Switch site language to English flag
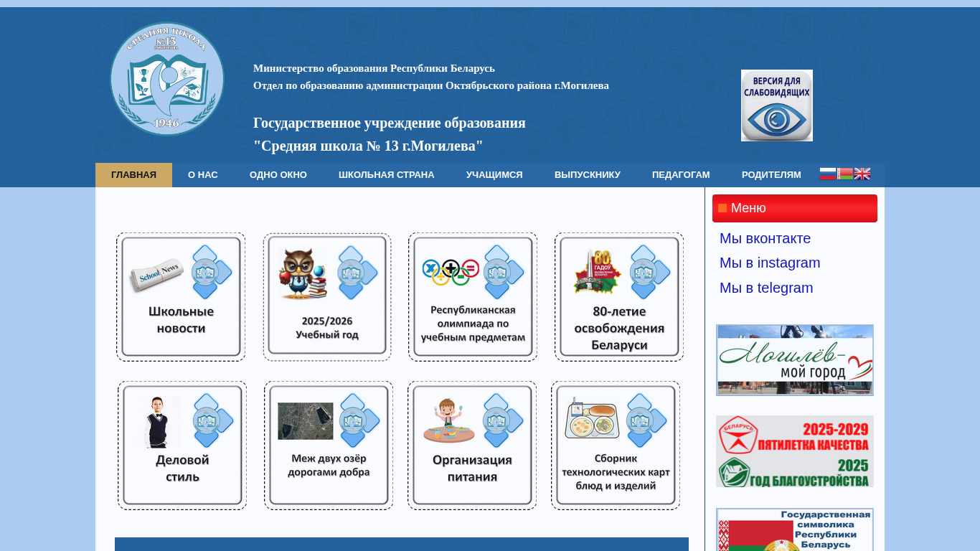The width and height of the screenshot is (980, 551). 862,174
